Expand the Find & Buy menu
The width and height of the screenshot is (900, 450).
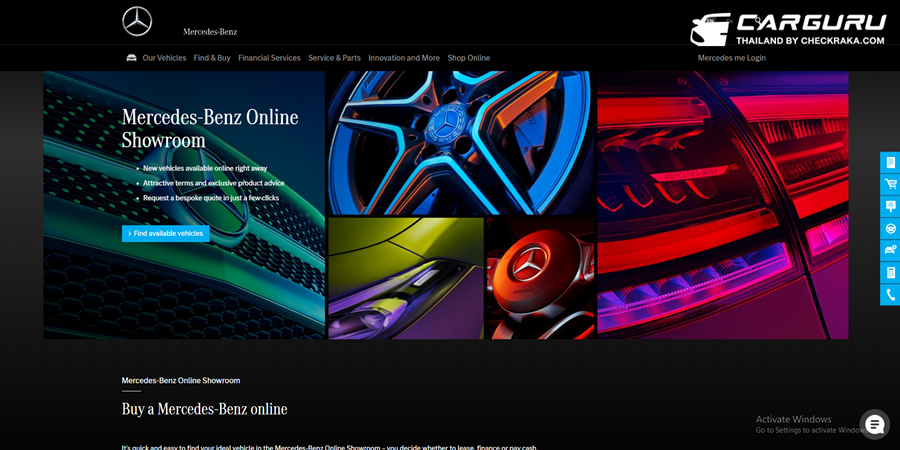(212, 58)
